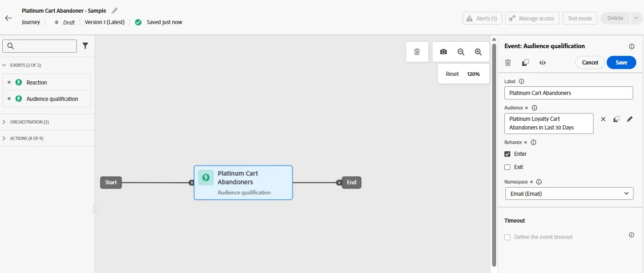Select the Reaction event item
Image resolution: width=644 pixels, height=273 pixels.
pos(47,83)
